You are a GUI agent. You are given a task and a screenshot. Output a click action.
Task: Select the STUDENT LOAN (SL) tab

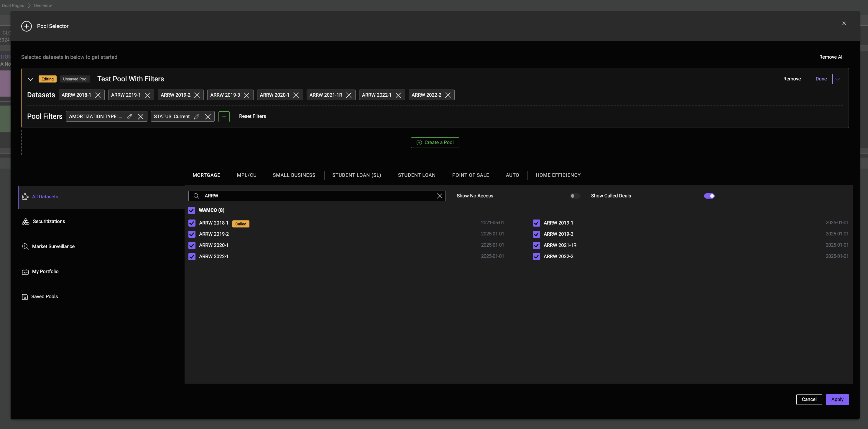(x=356, y=175)
